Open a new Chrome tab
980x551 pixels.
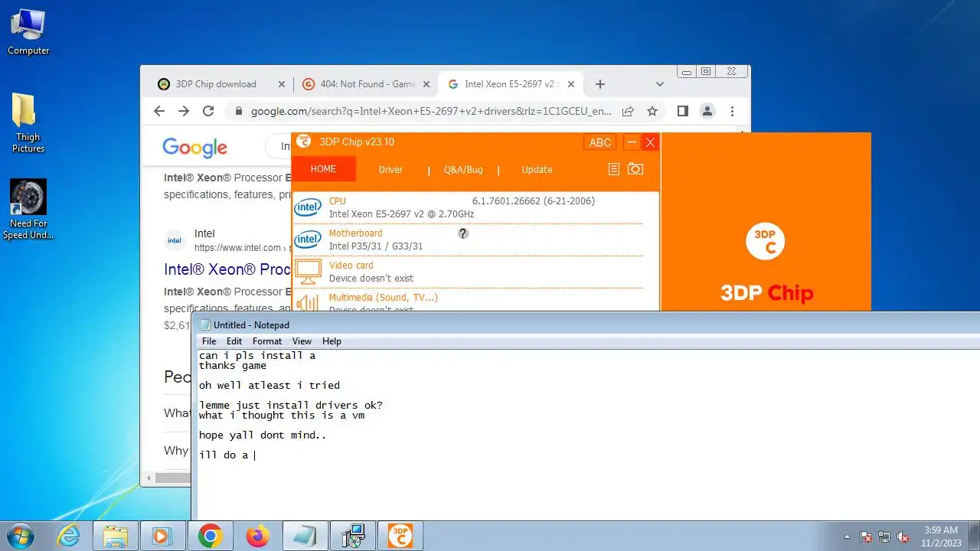(x=600, y=84)
